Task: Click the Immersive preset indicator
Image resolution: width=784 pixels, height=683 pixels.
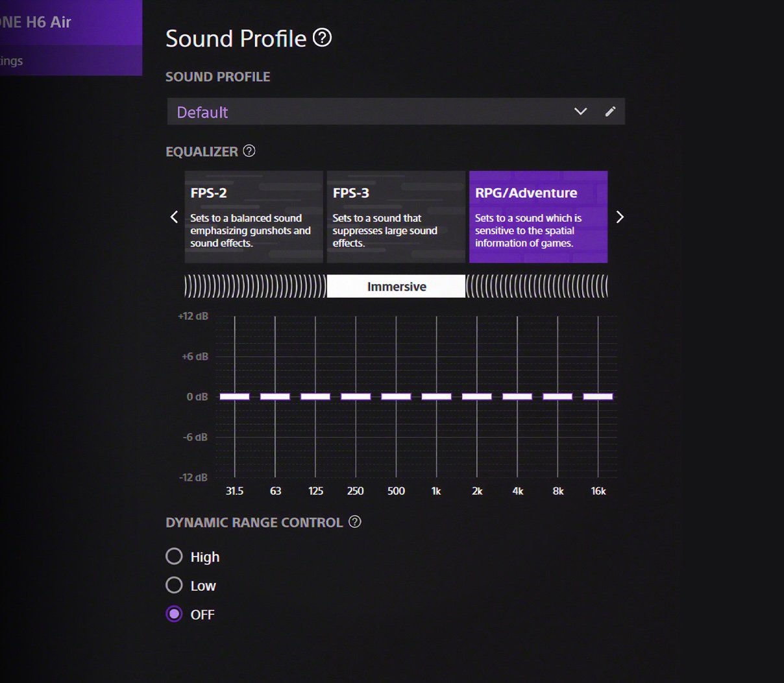Action: [396, 286]
